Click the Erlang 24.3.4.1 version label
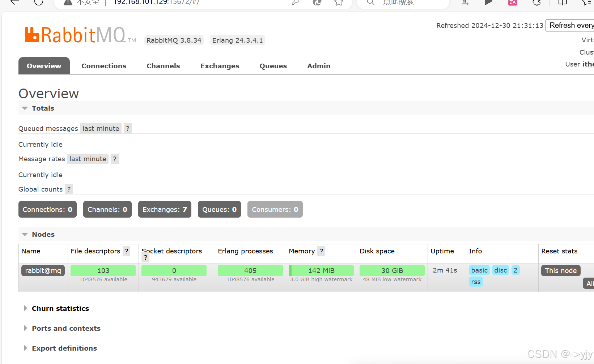 pos(238,40)
